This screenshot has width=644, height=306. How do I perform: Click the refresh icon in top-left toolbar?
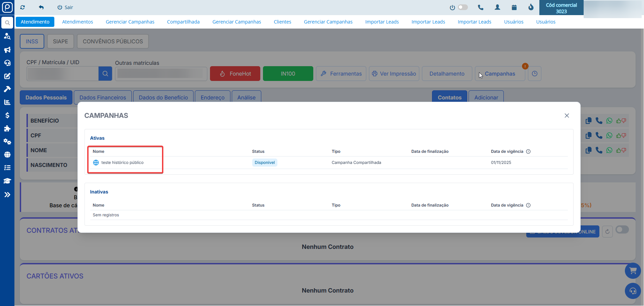(22, 7)
